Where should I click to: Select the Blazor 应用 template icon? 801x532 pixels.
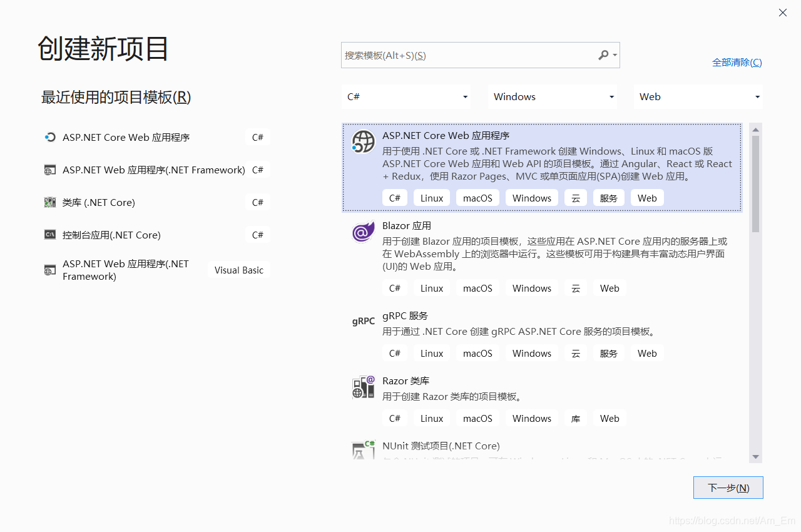[x=363, y=232]
